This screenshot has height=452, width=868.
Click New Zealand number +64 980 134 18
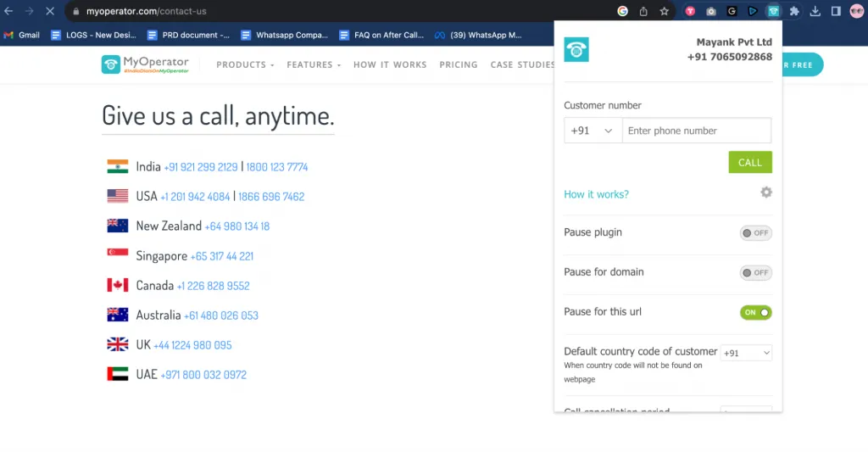(x=237, y=226)
